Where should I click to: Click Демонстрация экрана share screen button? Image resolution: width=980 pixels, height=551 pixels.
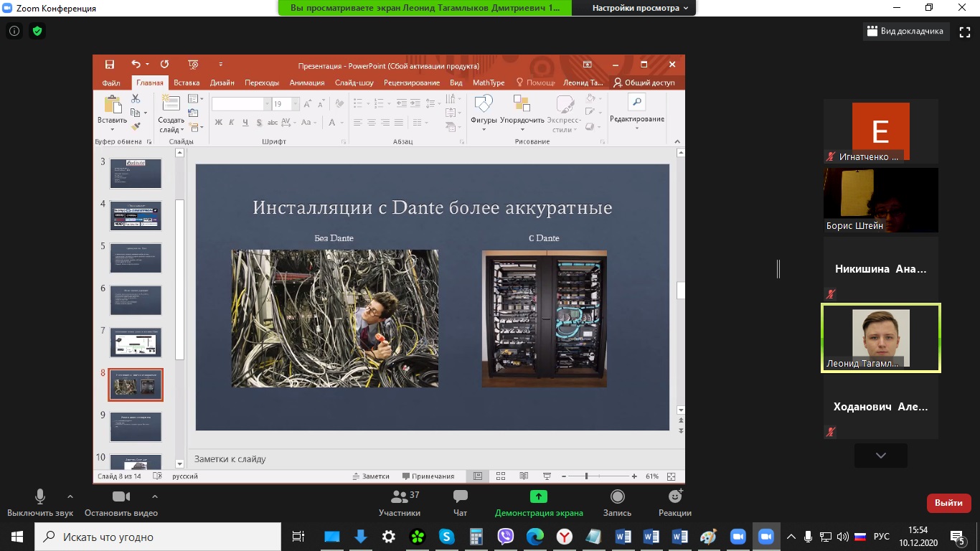[x=539, y=502]
